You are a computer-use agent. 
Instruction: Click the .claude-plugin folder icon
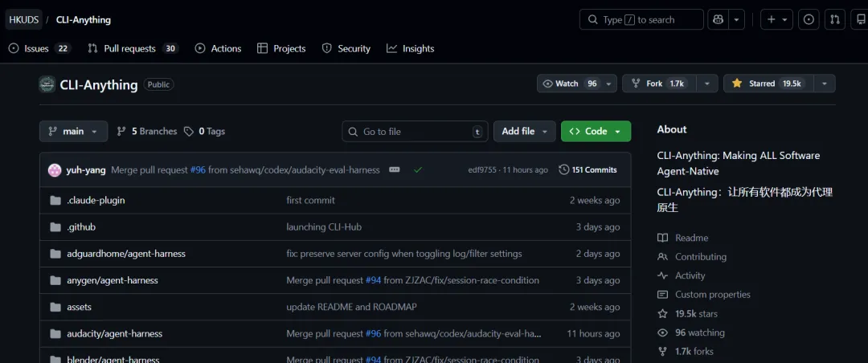pyautogui.click(x=55, y=200)
